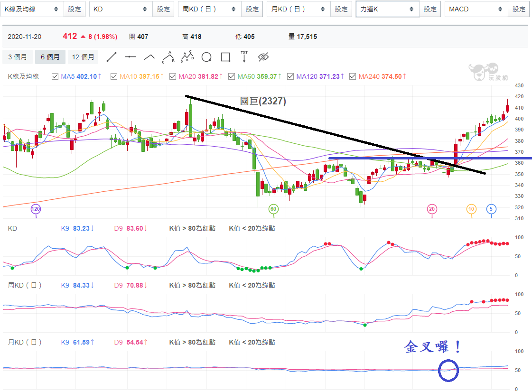Open the 月KD(日) indicator dropdown
The image size is (532, 392).
299,9
